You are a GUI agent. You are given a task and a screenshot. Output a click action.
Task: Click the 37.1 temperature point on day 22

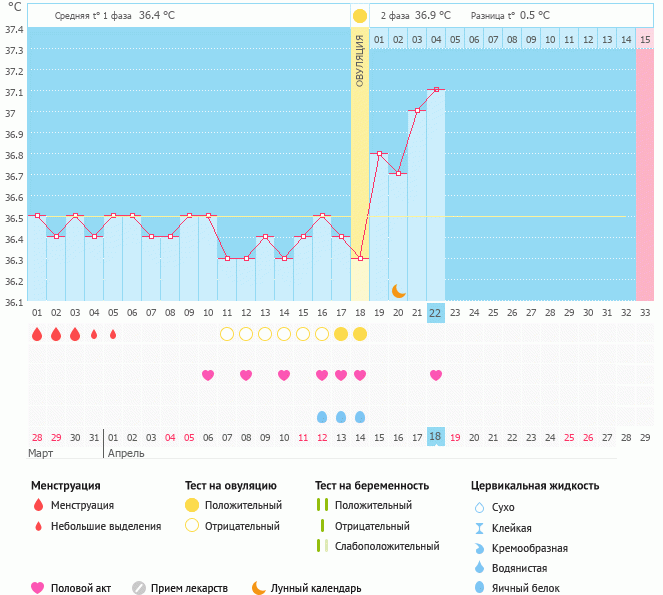coord(436,90)
